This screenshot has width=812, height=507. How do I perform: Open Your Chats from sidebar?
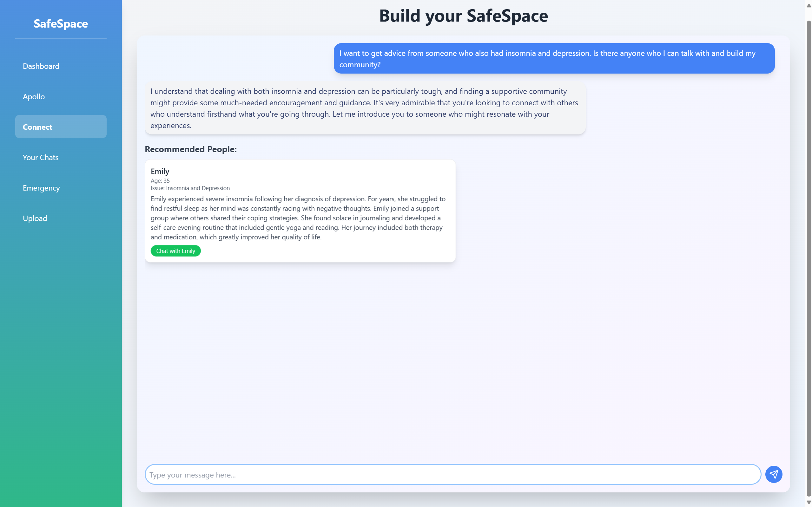point(41,157)
